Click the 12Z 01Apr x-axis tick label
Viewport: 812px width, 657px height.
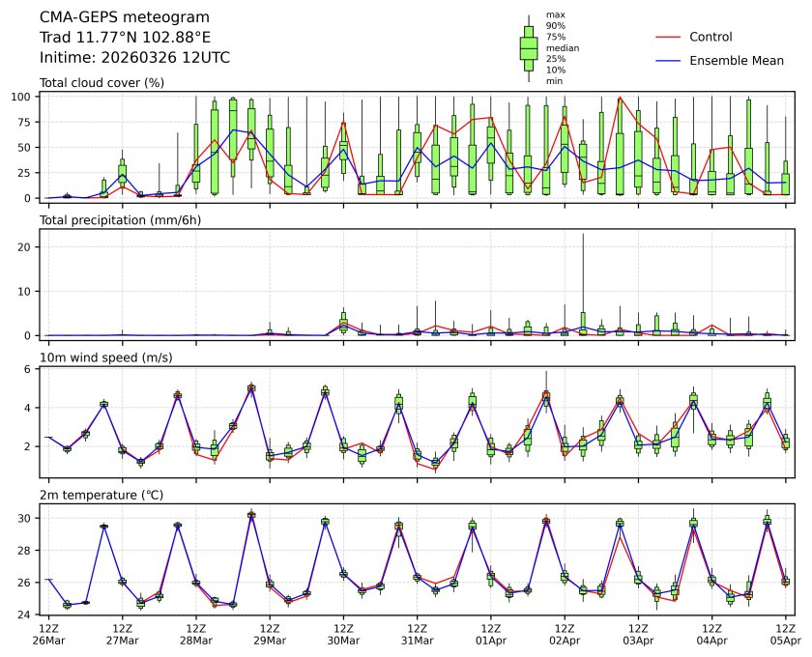[x=491, y=634]
